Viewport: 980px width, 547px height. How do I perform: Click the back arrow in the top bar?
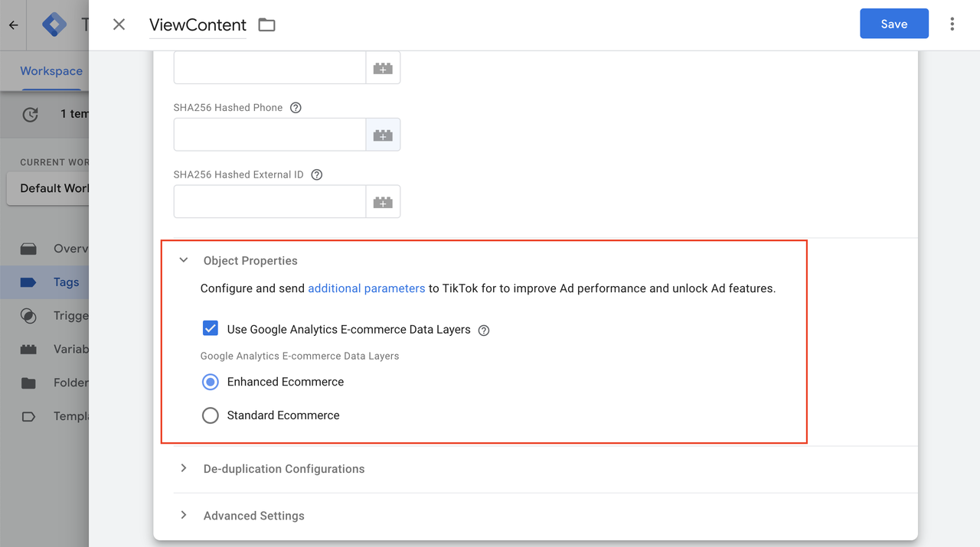click(12, 24)
